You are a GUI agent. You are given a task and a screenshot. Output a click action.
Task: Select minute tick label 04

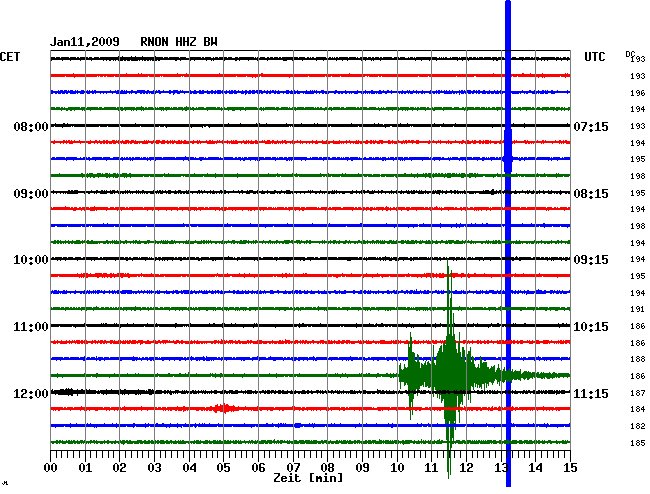[189, 468]
